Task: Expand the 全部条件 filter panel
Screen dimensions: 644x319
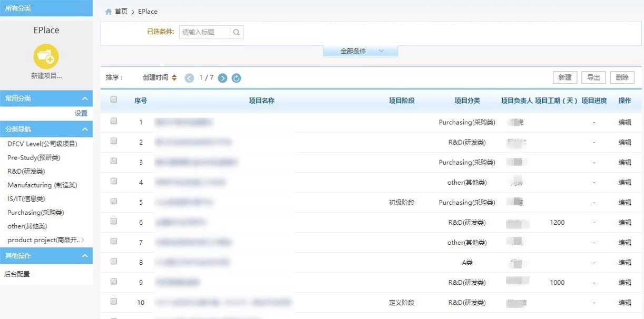Action: [x=360, y=51]
